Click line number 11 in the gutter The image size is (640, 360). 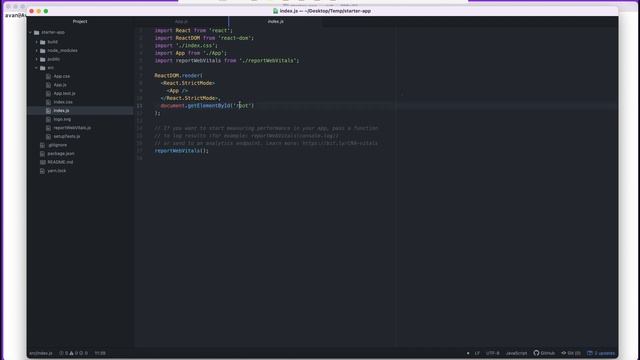coord(140,106)
